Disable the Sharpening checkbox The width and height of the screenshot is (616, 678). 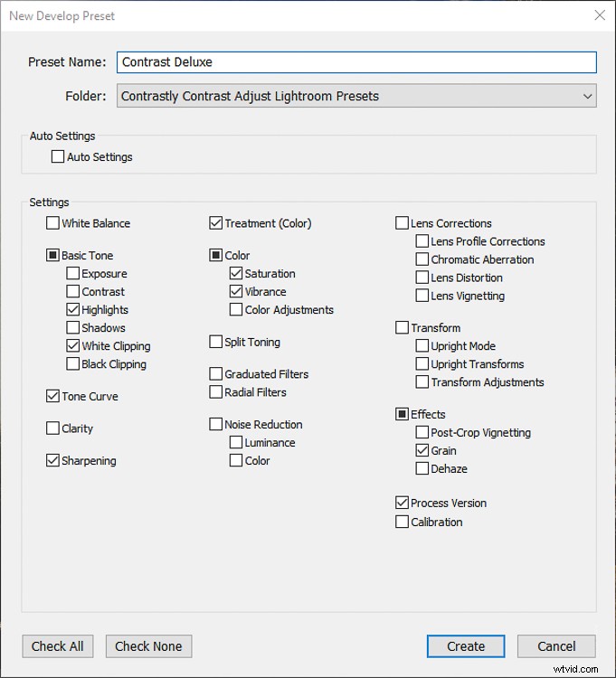pos(52,461)
